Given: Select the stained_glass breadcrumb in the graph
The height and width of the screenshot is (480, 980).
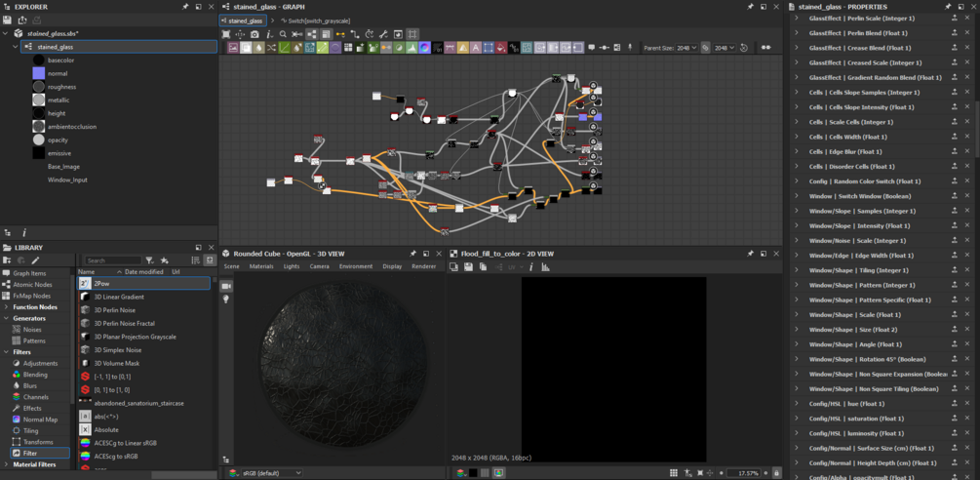Looking at the screenshot, I should [x=244, y=20].
